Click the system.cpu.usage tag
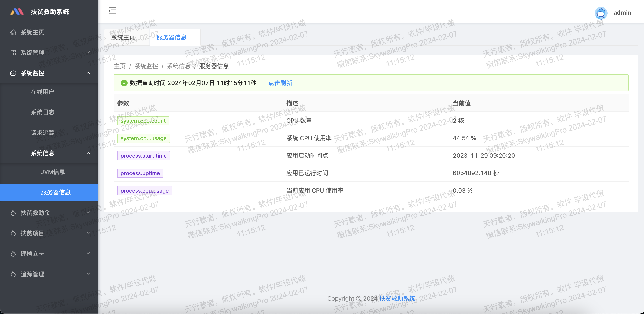This screenshot has width=644, height=314. pyautogui.click(x=143, y=138)
